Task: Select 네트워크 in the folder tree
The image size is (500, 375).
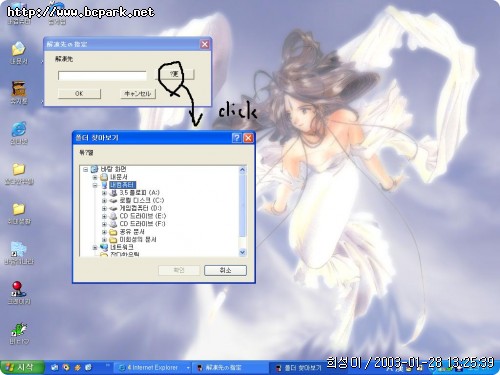Action: 122,247
